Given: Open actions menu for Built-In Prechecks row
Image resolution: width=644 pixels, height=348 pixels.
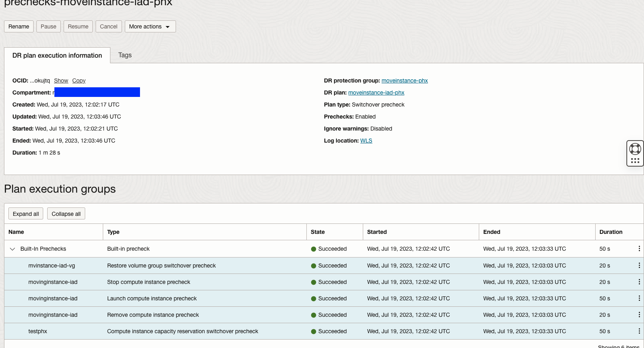Looking at the screenshot, I should click(x=639, y=249).
